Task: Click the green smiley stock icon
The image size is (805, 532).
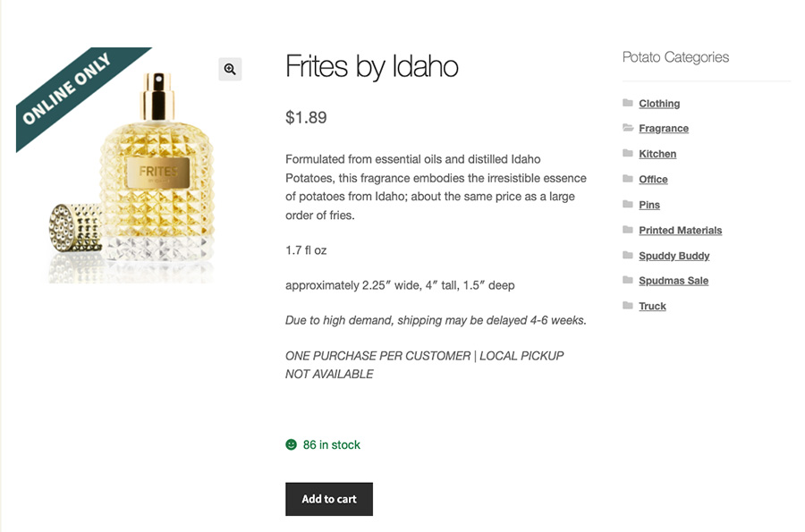Action: tap(290, 443)
